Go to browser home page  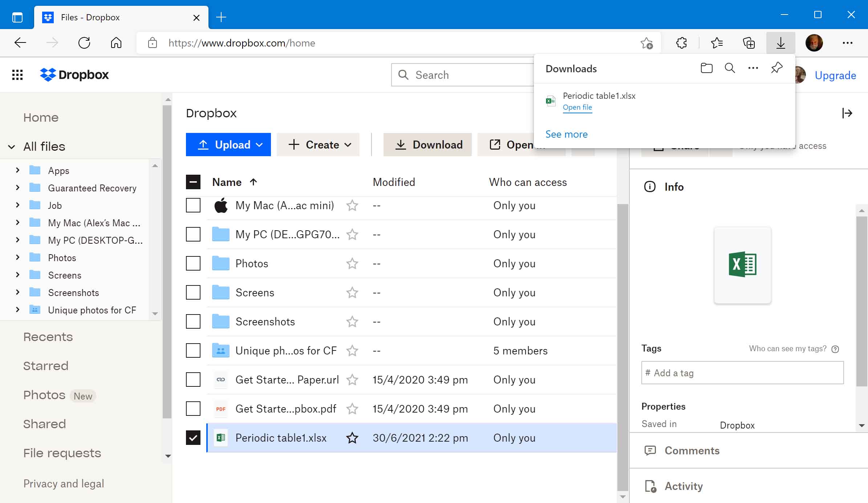pos(116,43)
